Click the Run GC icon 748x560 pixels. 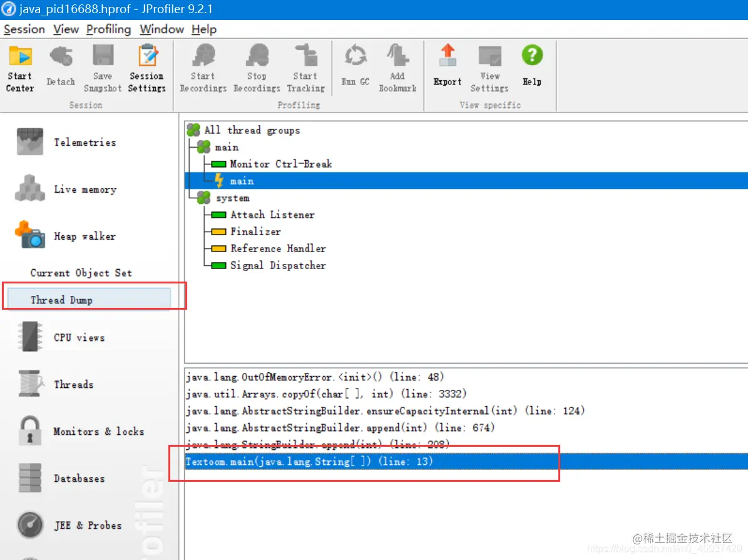356,56
